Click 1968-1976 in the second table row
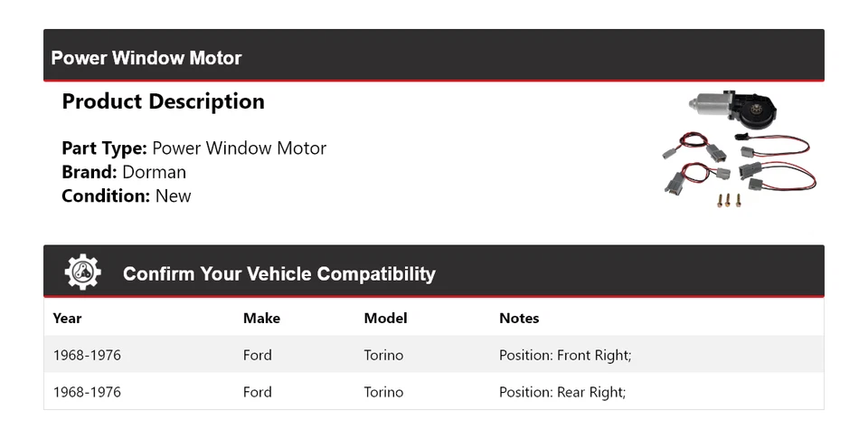The height and width of the screenshot is (439, 868). [x=87, y=392]
